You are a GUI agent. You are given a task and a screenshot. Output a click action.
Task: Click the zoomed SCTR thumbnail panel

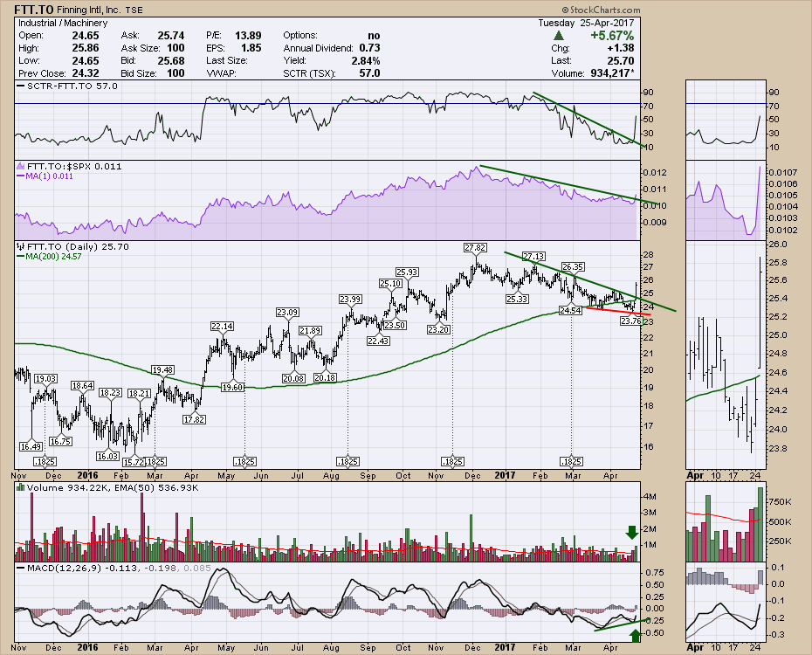click(726, 120)
